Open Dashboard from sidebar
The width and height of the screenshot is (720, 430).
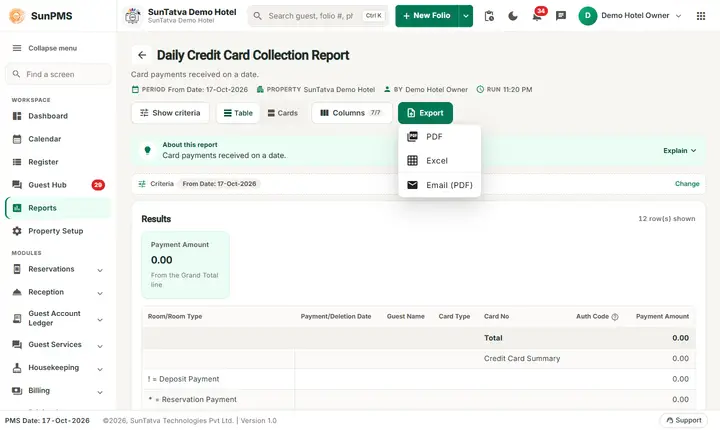click(58, 116)
